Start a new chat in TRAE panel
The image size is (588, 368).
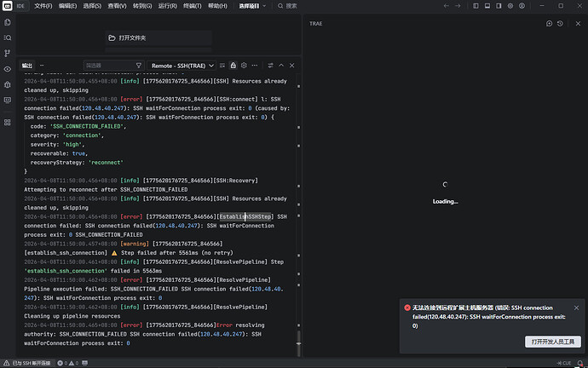550,23
